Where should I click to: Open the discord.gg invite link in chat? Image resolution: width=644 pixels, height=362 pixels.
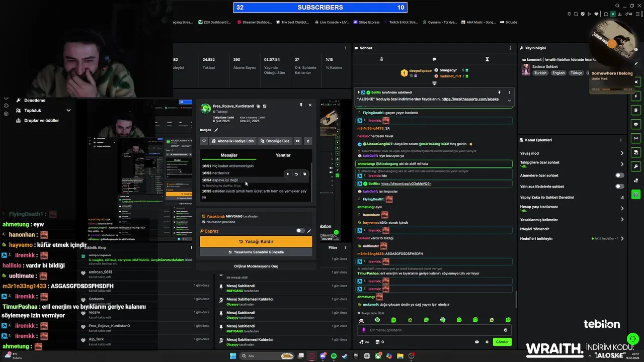[x=406, y=184]
